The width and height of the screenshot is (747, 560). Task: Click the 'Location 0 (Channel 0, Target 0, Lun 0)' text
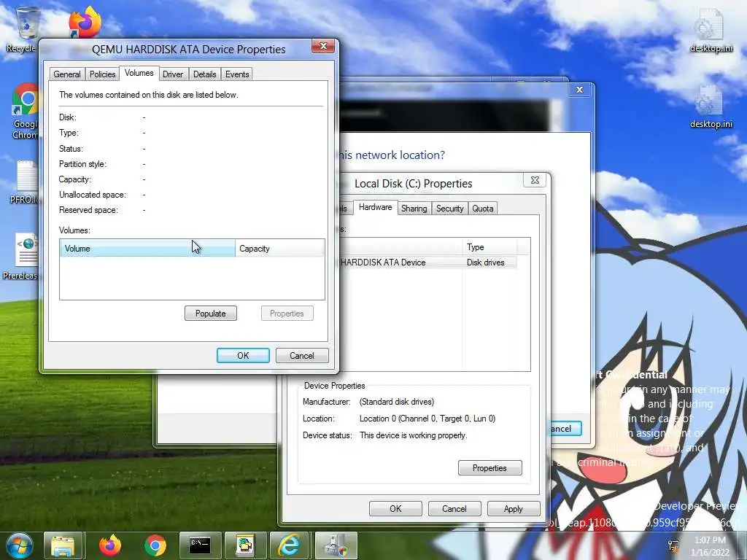427,419
